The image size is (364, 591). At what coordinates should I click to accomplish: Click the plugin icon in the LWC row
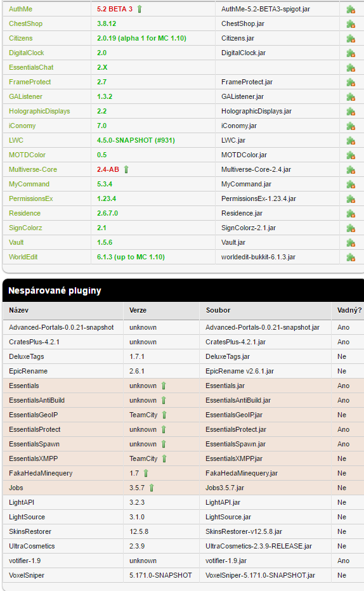coord(351,141)
